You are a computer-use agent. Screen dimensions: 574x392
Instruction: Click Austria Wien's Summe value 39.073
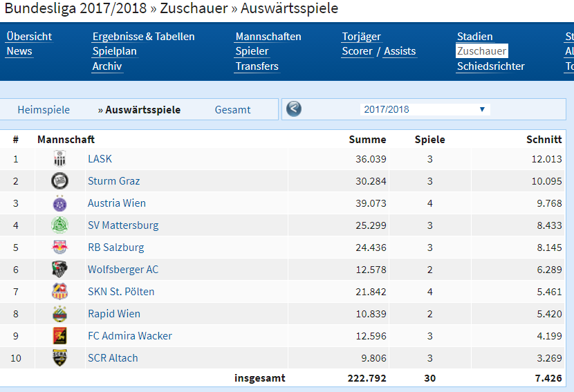click(x=371, y=203)
